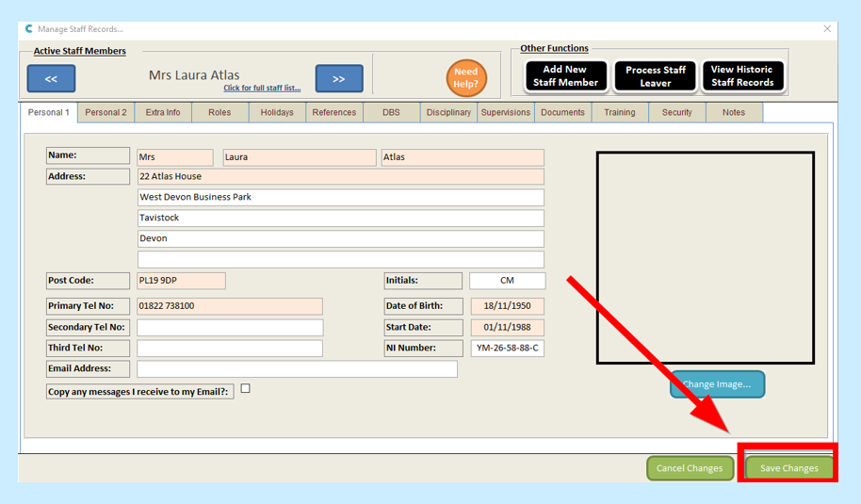Viewport: 861px width, 504px height.
Task: Select the DBS tab
Action: 391,113
